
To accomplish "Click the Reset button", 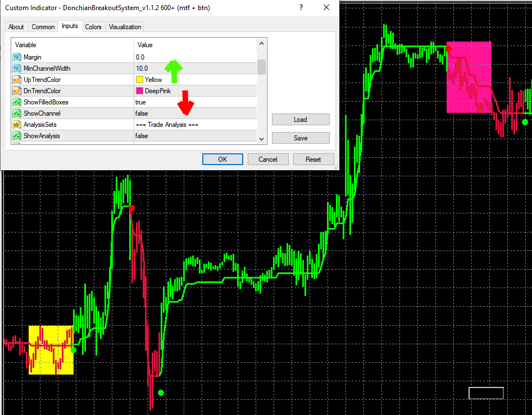I will click(x=313, y=159).
